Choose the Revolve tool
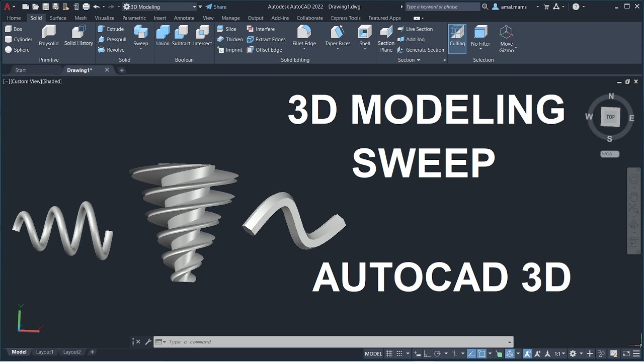 click(x=111, y=50)
